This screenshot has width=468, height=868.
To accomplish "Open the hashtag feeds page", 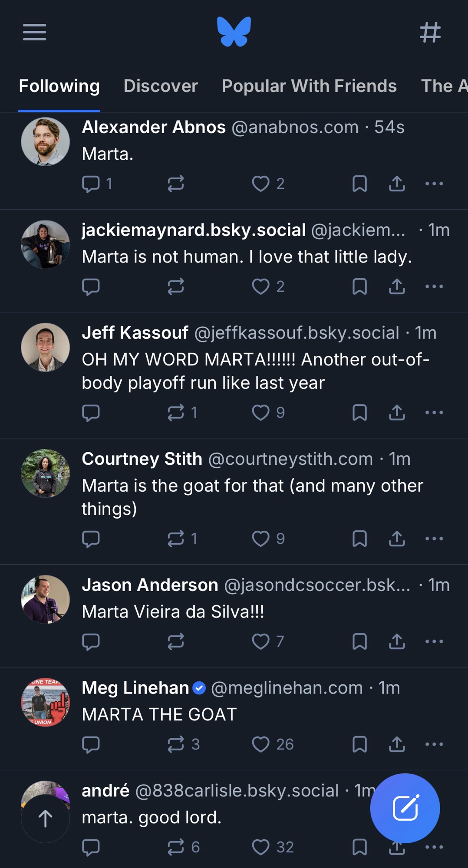I will [x=430, y=32].
